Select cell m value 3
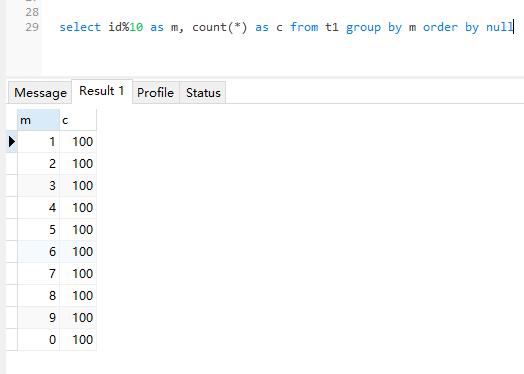Screen dimensions: 524x374 38,186
